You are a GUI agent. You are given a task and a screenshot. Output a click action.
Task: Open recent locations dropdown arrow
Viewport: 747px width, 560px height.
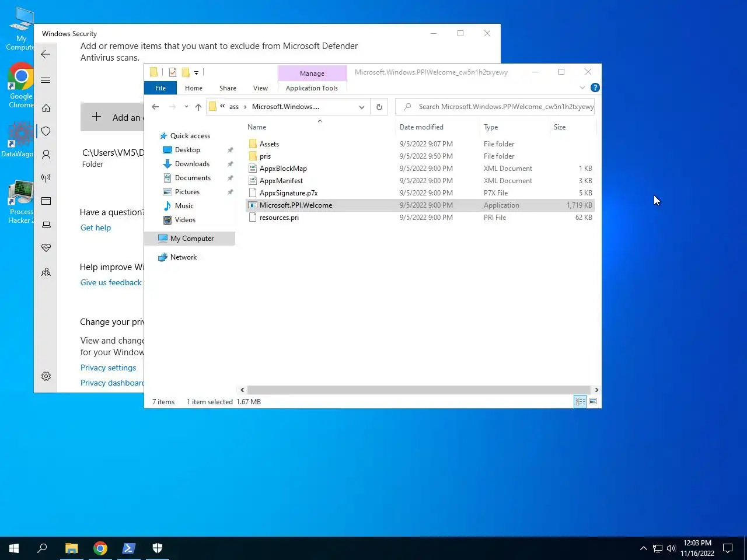(x=186, y=107)
